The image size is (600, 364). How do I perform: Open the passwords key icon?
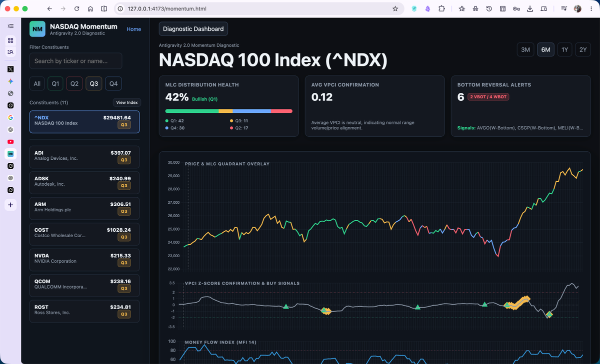516,8
